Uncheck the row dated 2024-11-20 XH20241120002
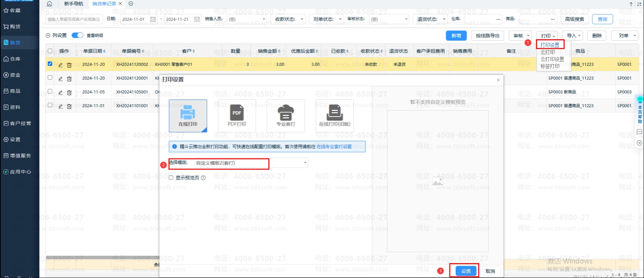Image resolution: width=644 pixels, height=278 pixels. pyautogui.click(x=50, y=64)
